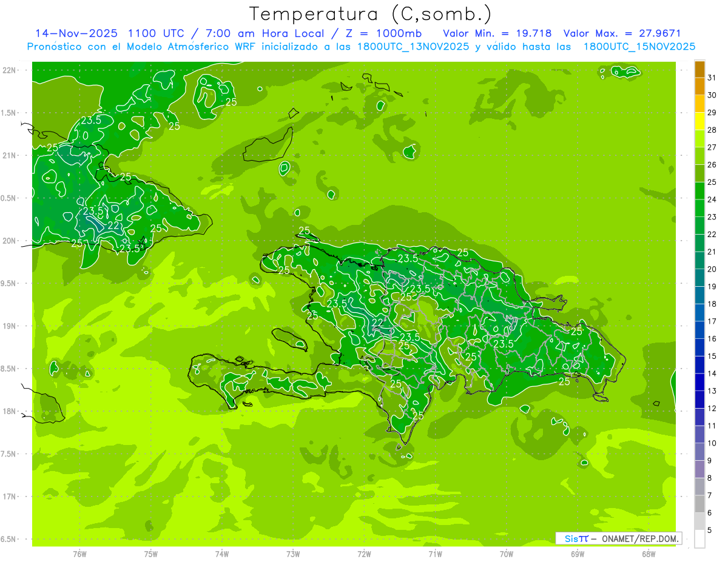The image size is (728, 562).
Task: Click the 18N latitude axis label
Action: (10, 411)
